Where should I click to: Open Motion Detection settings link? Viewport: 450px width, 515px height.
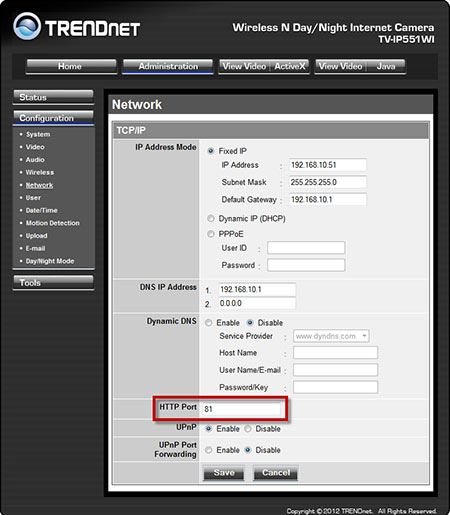point(53,223)
